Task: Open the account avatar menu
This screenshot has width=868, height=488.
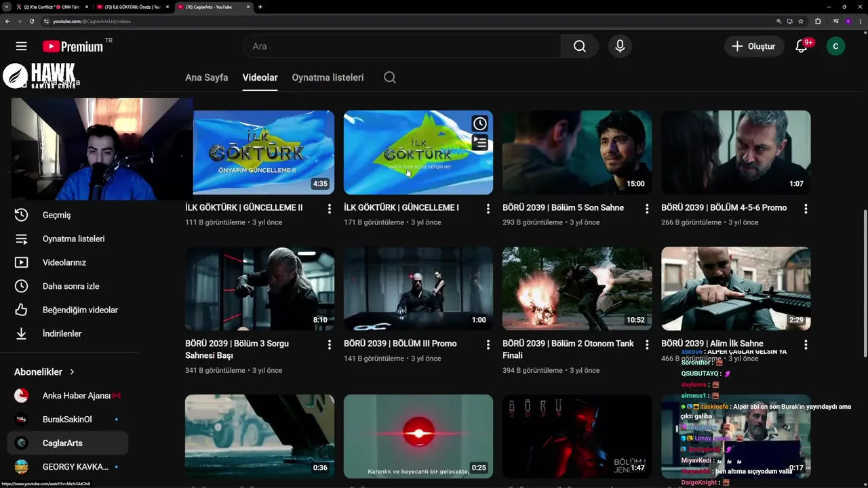Action: (x=835, y=46)
